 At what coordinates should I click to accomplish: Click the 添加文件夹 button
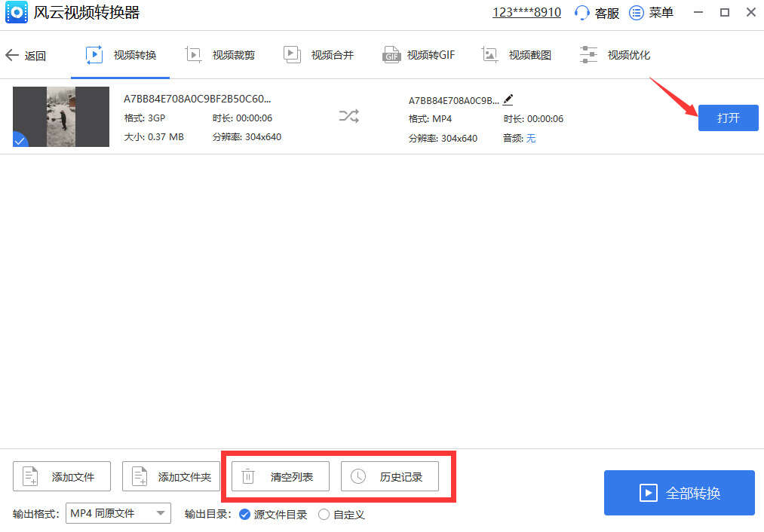[x=171, y=476]
